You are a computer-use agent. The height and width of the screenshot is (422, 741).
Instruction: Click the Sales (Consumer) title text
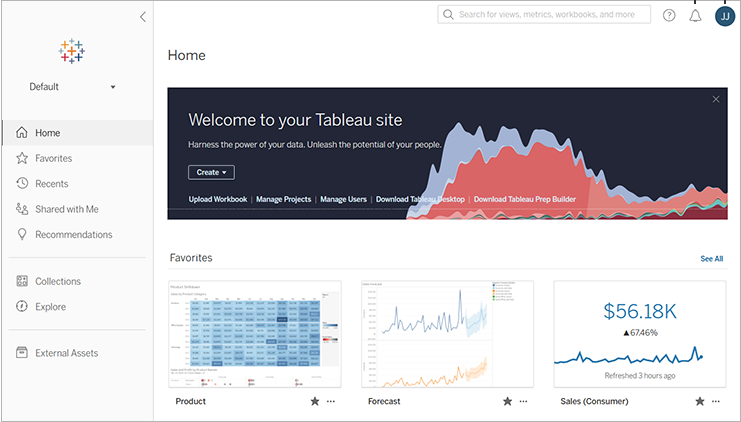[595, 401]
